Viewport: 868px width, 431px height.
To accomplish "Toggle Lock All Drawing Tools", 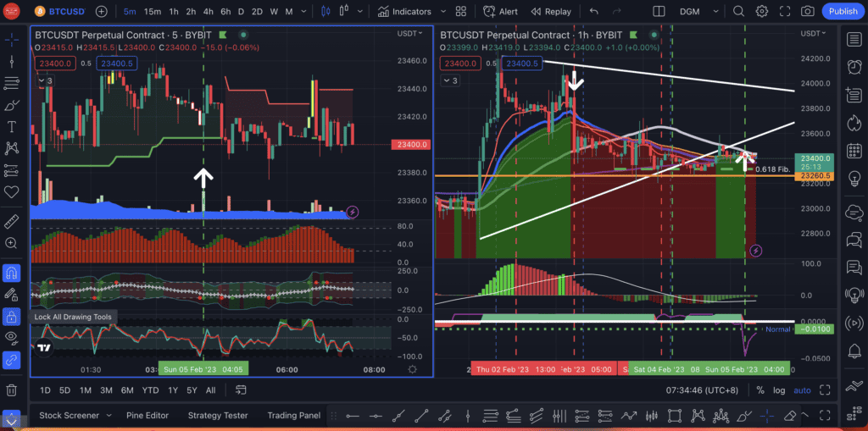I will pos(12,317).
